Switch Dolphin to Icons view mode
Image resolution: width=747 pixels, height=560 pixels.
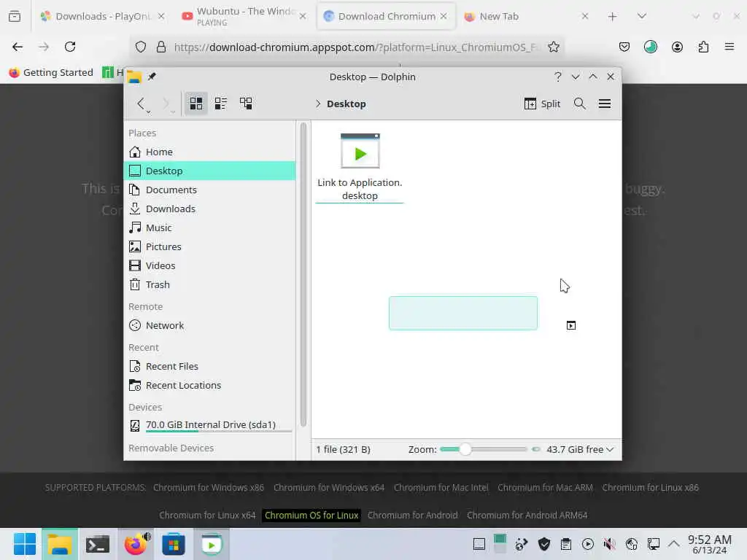click(196, 104)
